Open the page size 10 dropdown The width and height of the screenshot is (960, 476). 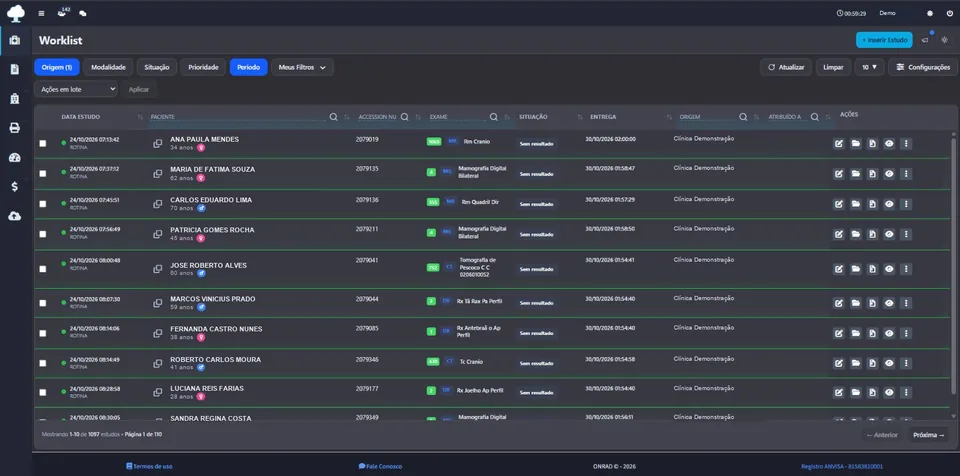pos(869,67)
